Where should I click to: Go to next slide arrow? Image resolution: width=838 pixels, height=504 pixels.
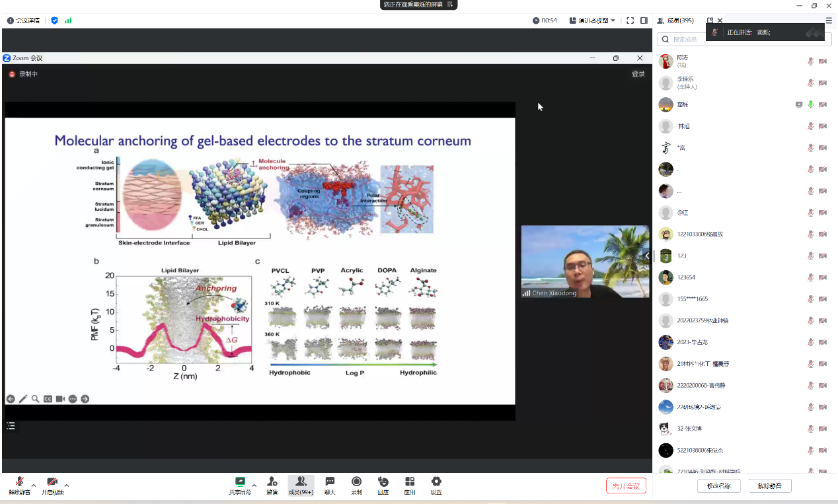coord(85,399)
